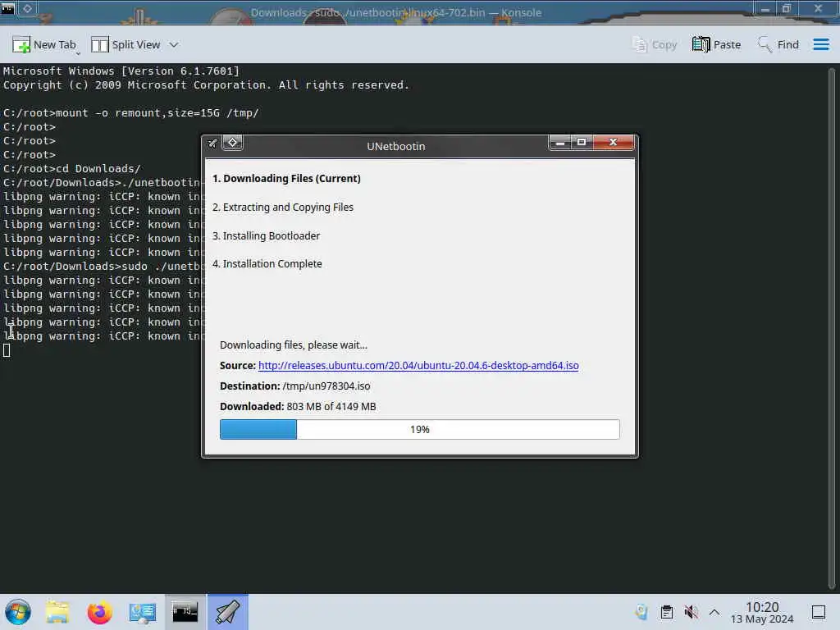Viewport: 840px width, 630px height.
Task: Select '2. Extracting and Copying Files' step
Action: pos(283,208)
